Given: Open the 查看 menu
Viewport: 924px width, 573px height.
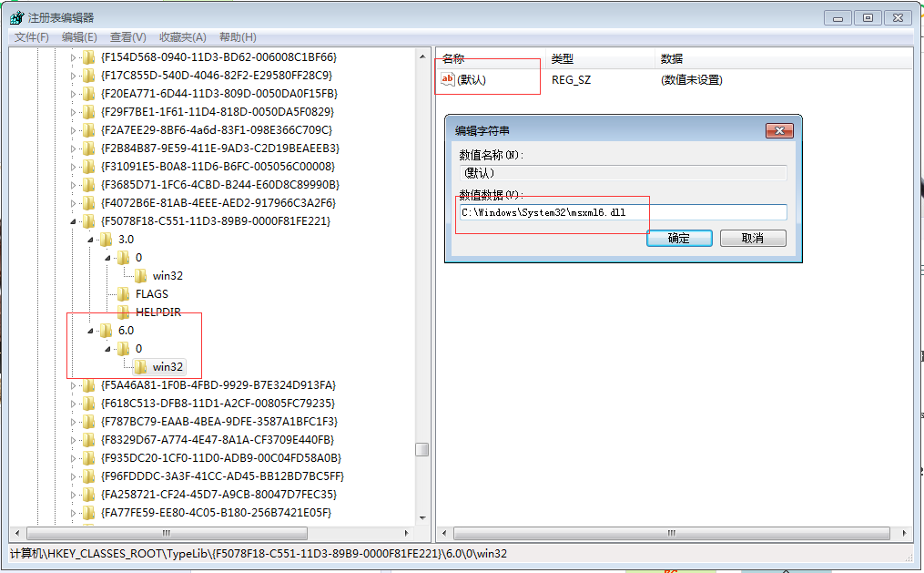Looking at the screenshot, I should point(127,36).
